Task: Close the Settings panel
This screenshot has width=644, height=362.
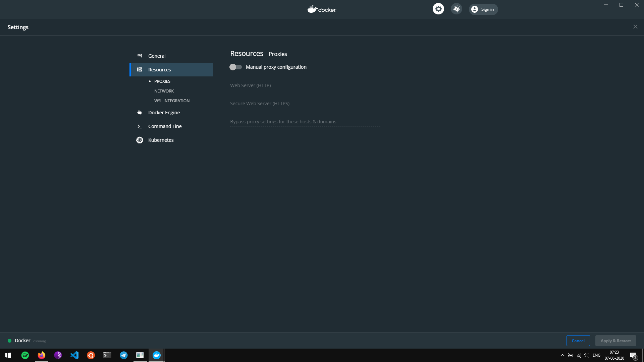Action: click(x=635, y=27)
